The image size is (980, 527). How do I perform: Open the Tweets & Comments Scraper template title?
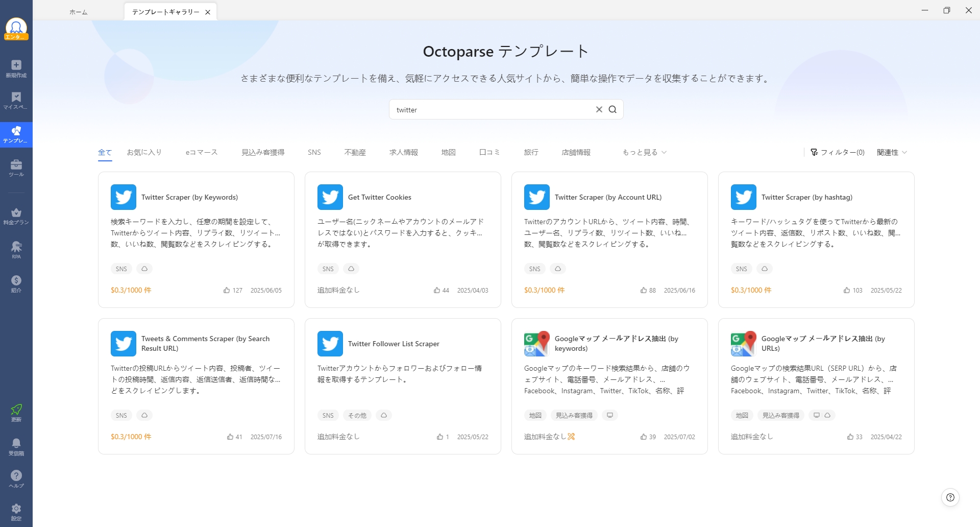point(206,344)
